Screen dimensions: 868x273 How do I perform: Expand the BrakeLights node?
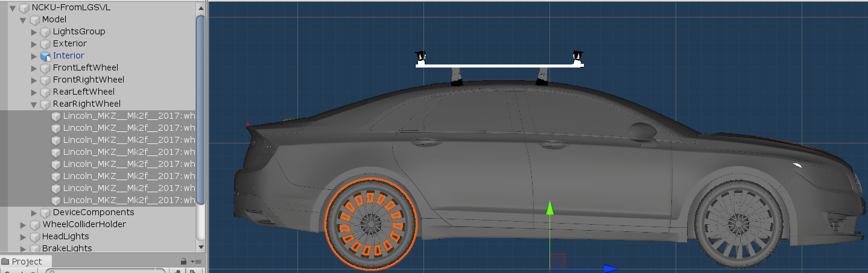tap(24, 248)
